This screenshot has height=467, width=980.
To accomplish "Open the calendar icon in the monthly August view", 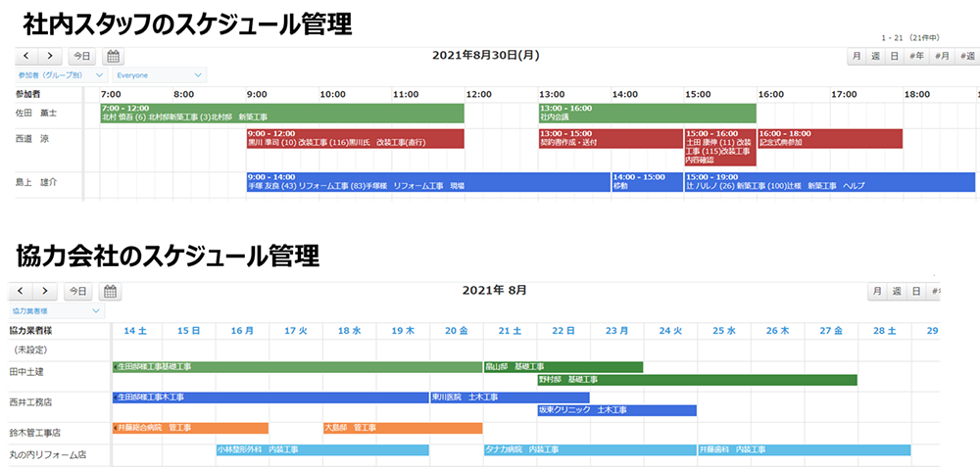I will point(112,292).
